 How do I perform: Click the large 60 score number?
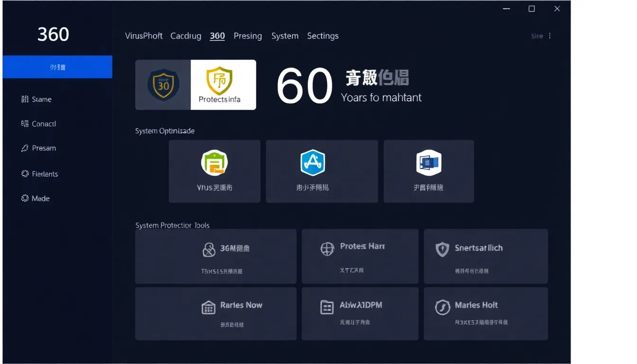point(304,86)
